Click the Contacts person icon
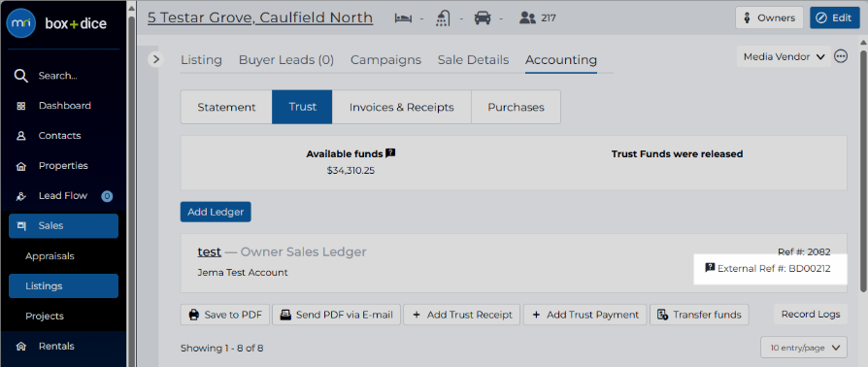Viewport: 868px width, 367px height. tap(21, 136)
